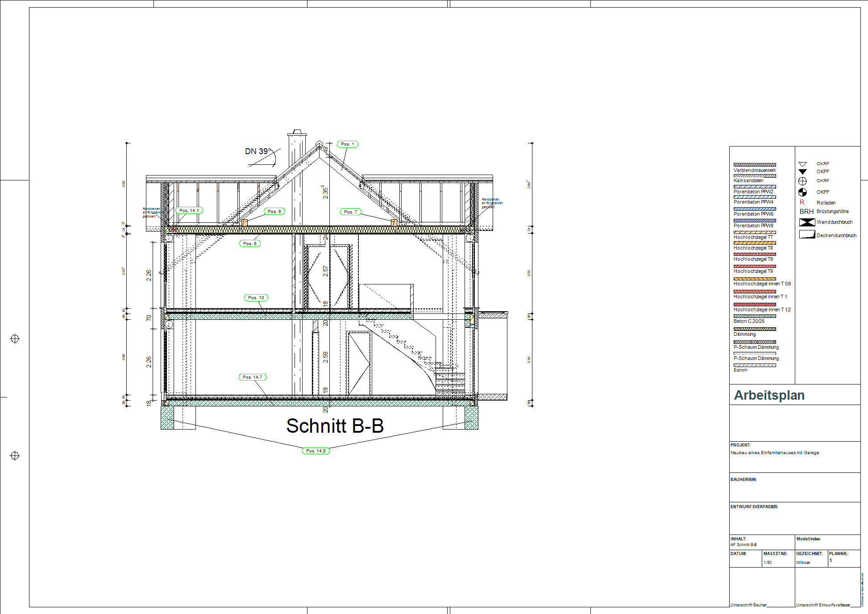
Task: Select the Verblendmauerwerk hatch swatch
Action: coord(755,165)
